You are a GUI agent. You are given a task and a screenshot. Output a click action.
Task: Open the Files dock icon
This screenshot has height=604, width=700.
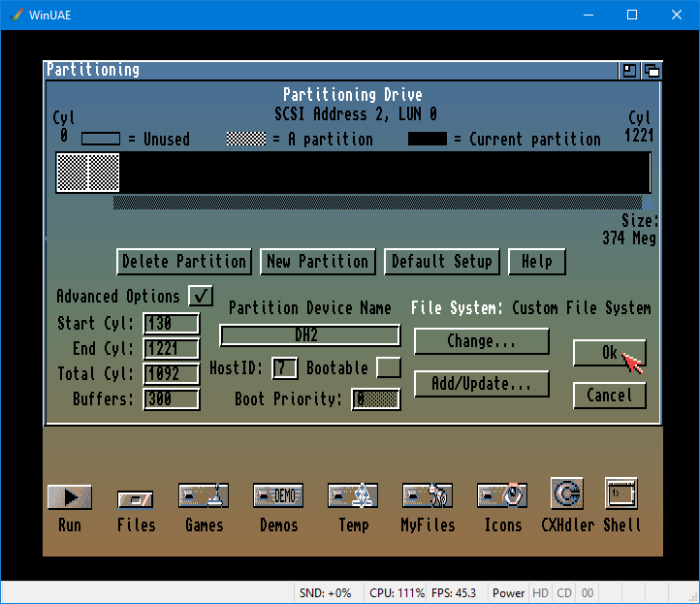click(x=136, y=499)
